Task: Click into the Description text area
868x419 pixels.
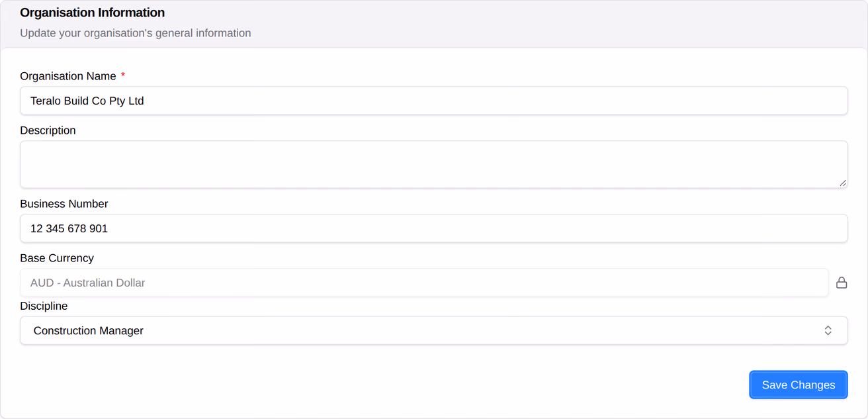Action: 434,164
